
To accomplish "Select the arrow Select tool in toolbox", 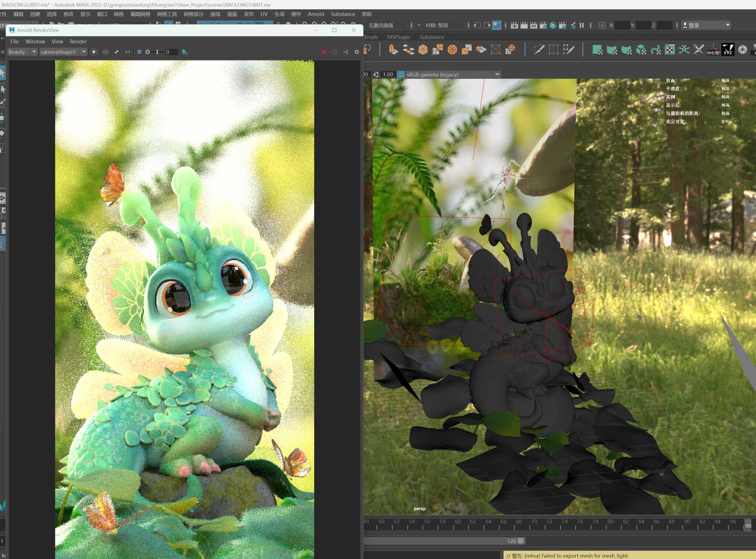I will [x=2, y=72].
